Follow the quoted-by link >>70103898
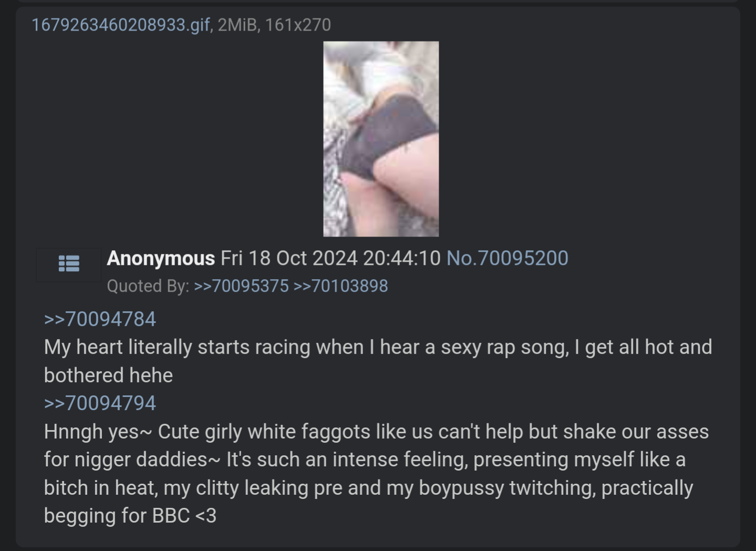Viewport: 756px width, 551px height. (x=340, y=286)
